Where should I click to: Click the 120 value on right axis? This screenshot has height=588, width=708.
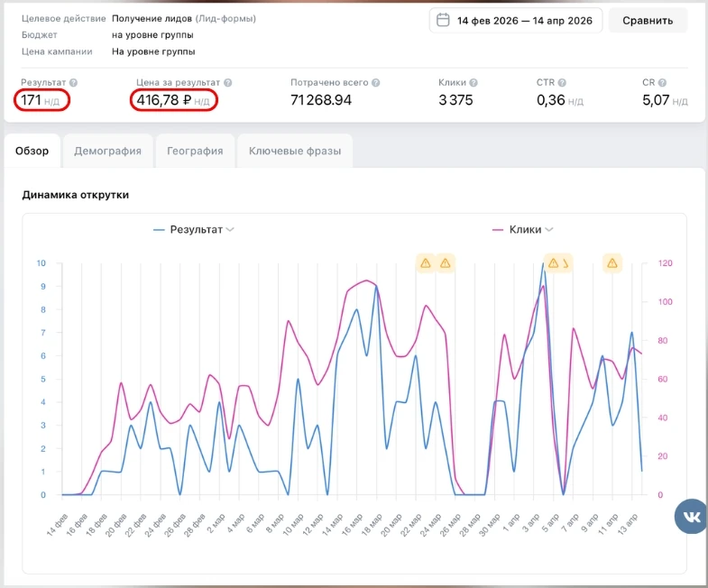pos(665,262)
